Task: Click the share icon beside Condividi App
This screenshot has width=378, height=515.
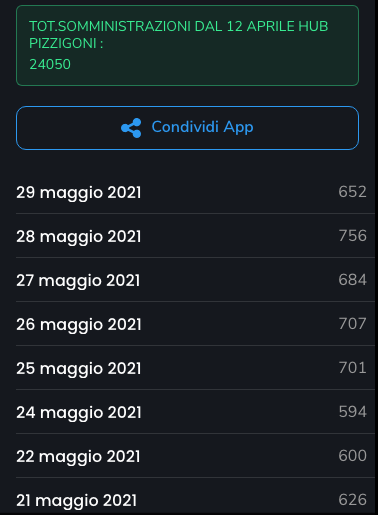Action: tap(131, 128)
